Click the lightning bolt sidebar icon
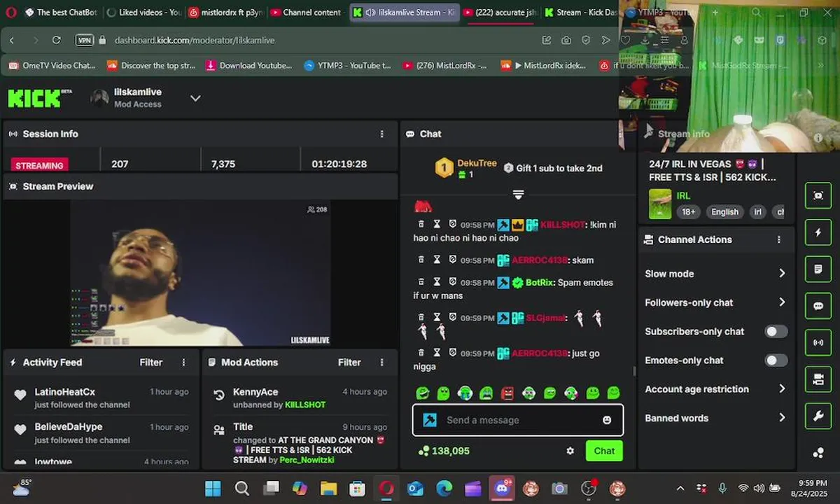 818,232
